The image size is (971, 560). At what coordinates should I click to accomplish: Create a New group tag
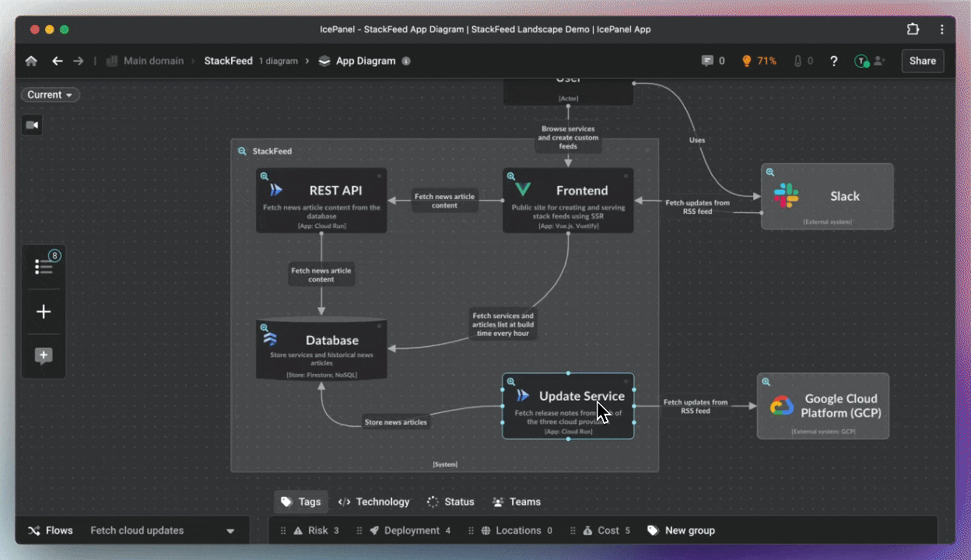click(x=681, y=530)
